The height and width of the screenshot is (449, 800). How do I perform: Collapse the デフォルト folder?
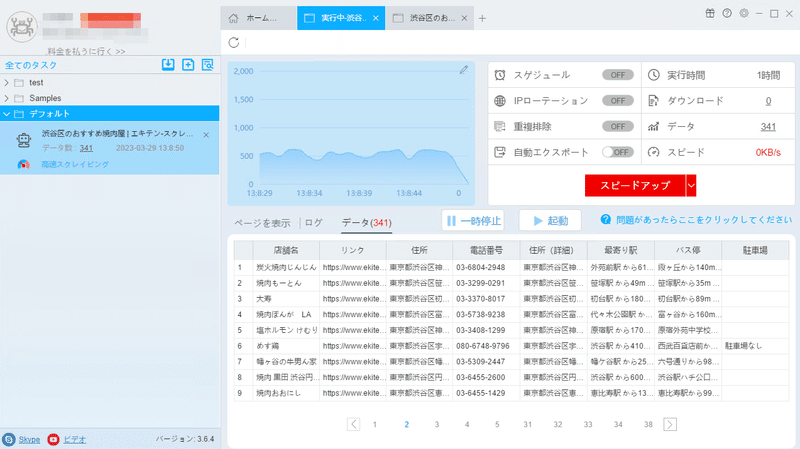(x=6, y=114)
